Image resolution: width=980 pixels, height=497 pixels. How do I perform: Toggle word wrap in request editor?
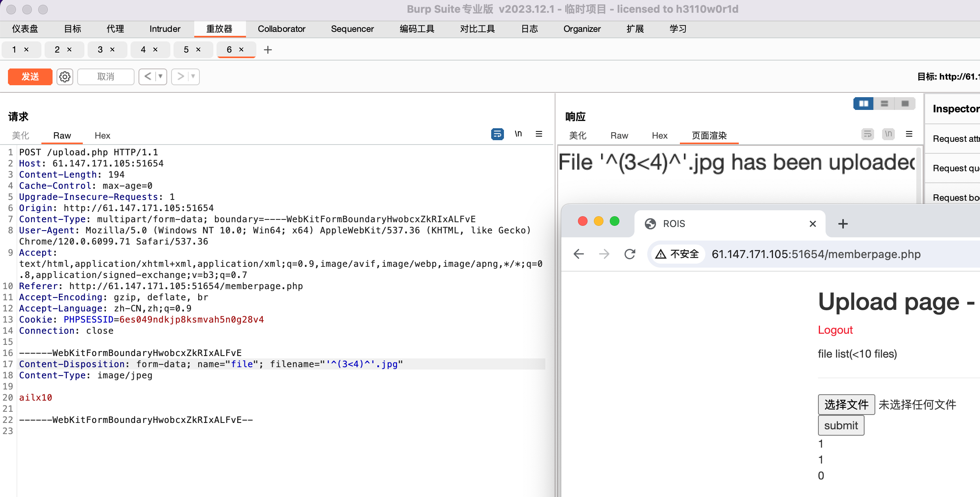point(497,134)
